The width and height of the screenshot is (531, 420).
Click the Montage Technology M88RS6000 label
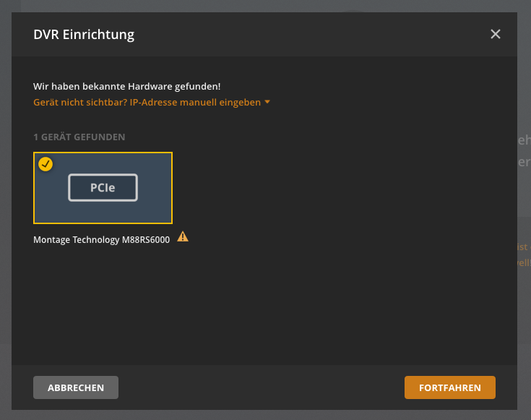pos(102,240)
